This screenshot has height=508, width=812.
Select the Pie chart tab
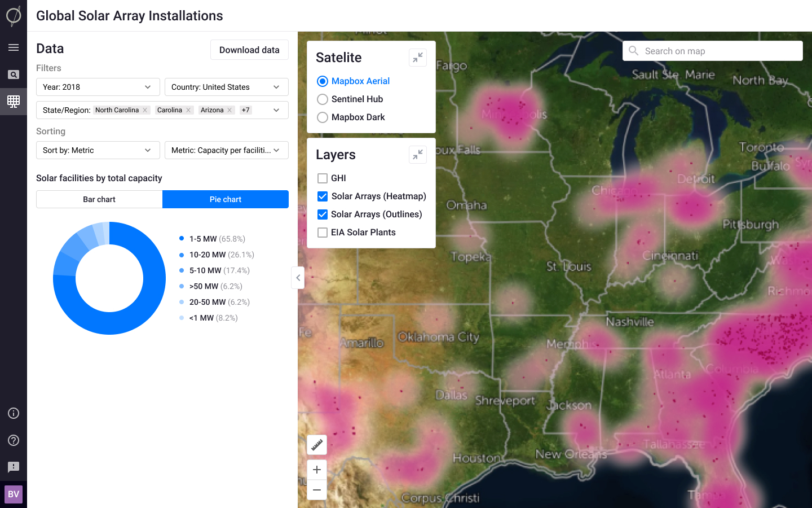pos(226,199)
